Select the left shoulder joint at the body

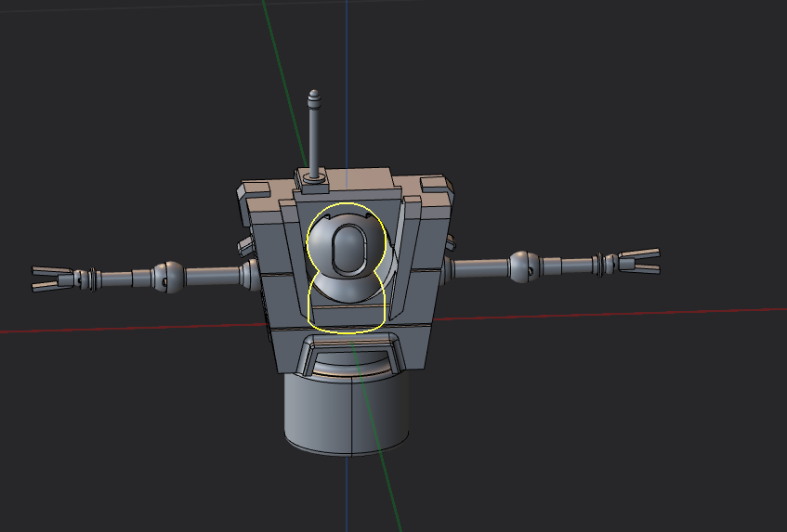249,274
